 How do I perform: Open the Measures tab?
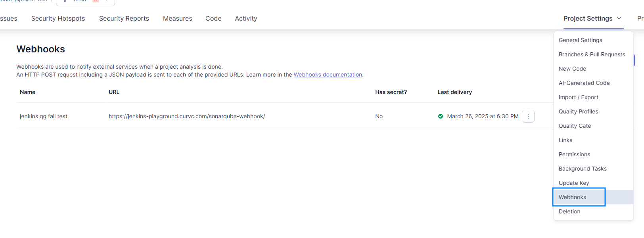[x=178, y=18]
